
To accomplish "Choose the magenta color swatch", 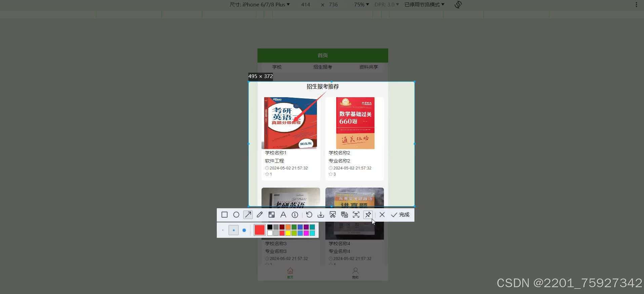I will click(306, 233).
